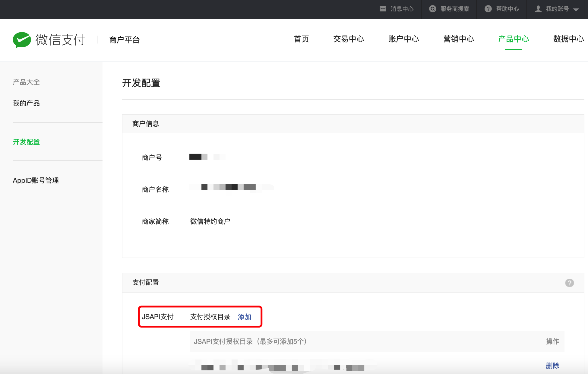Expand the 我的账号 dropdown arrow

click(576, 10)
